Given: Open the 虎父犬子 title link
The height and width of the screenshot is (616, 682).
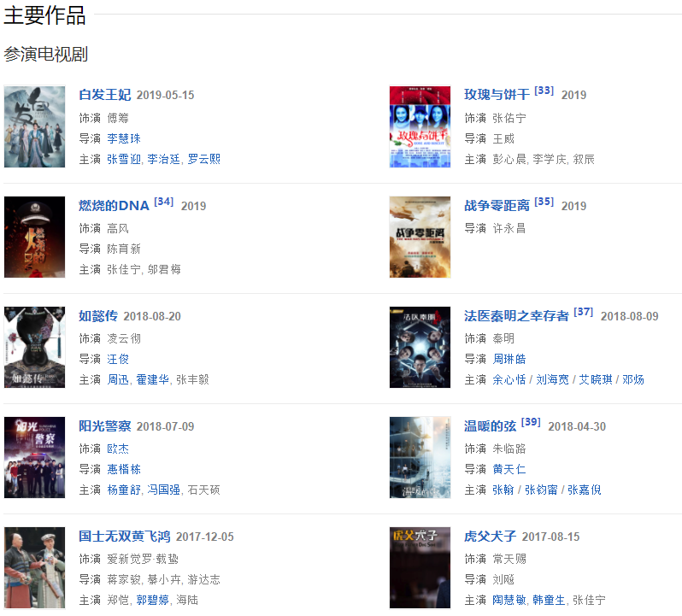Looking at the screenshot, I should (x=491, y=536).
